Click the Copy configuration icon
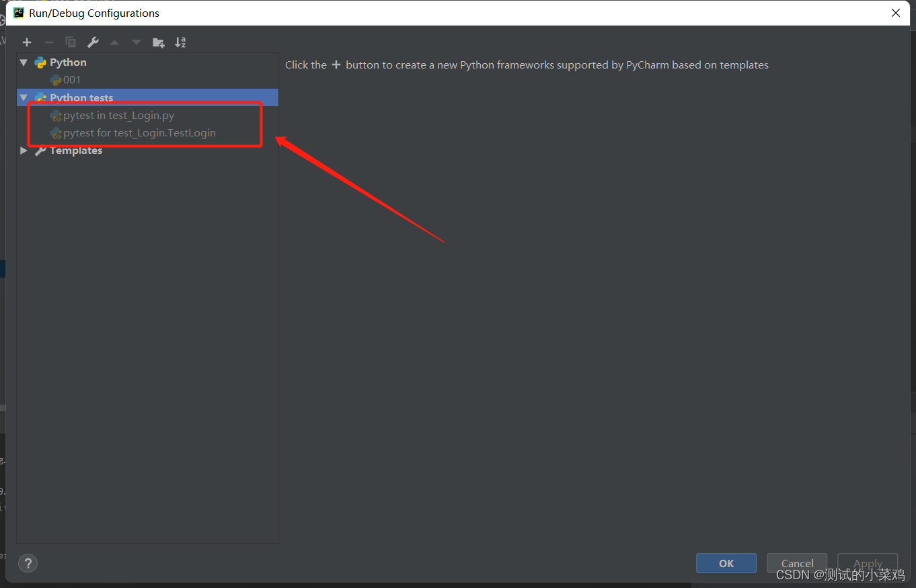Viewport: 916px width, 588px height. pyautogui.click(x=70, y=42)
